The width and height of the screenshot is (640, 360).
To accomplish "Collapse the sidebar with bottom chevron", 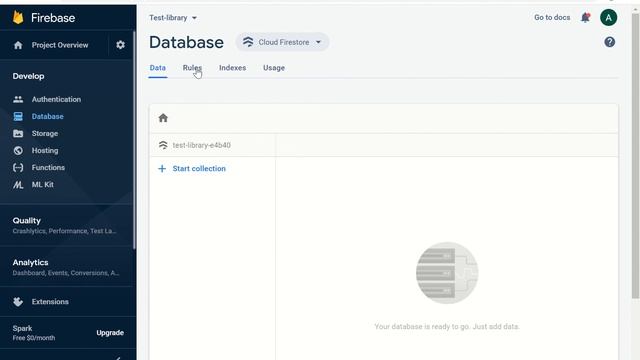I will tap(118, 358).
